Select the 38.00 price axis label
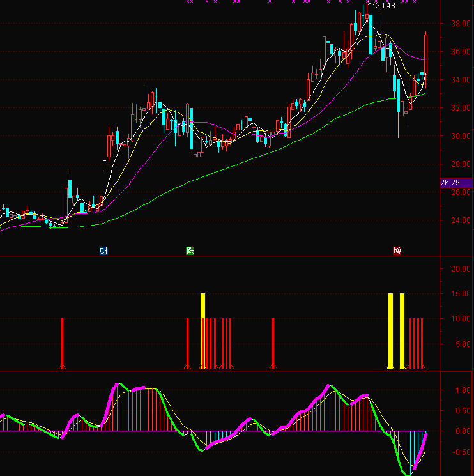 tap(461, 24)
